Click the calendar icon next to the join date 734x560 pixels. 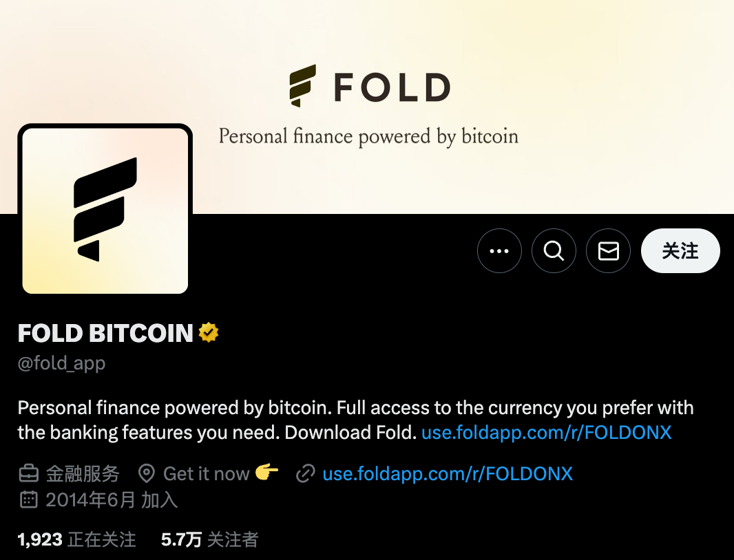tap(28, 499)
